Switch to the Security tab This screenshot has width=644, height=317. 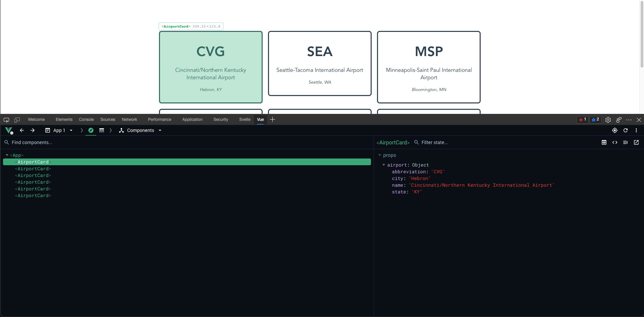coord(221,120)
